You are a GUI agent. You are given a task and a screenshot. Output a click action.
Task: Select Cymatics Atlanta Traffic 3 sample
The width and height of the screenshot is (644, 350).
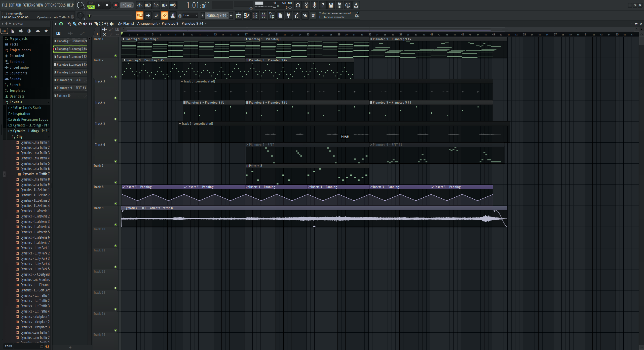tap(35, 153)
